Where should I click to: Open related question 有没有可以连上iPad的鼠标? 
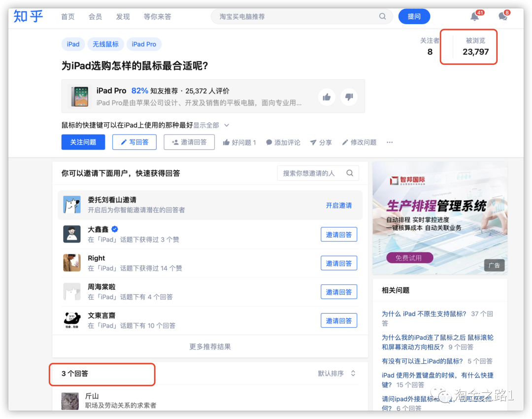[422, 361]
